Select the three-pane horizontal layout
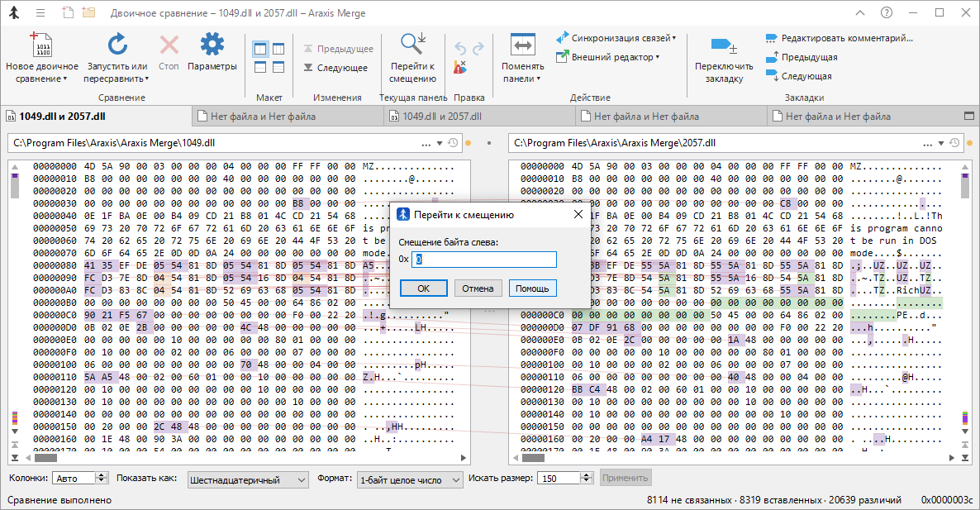This screenshot has width=980, height=510. click(278, 67)
